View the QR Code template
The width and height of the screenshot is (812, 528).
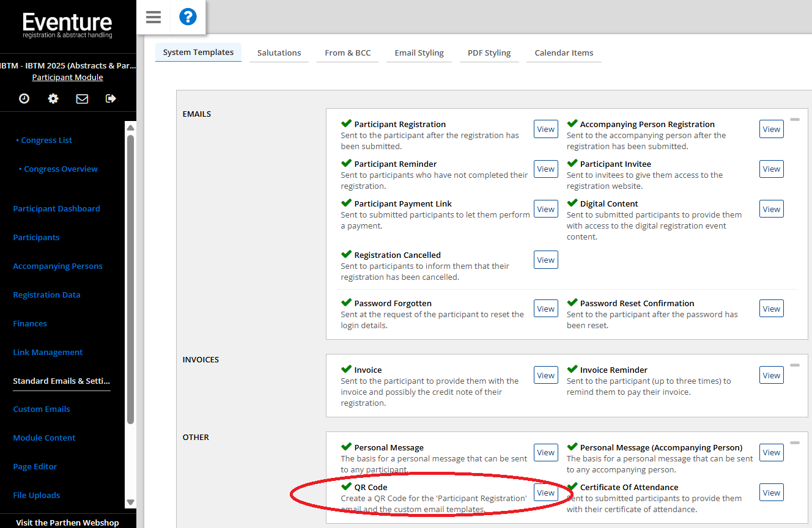(545, 493)
